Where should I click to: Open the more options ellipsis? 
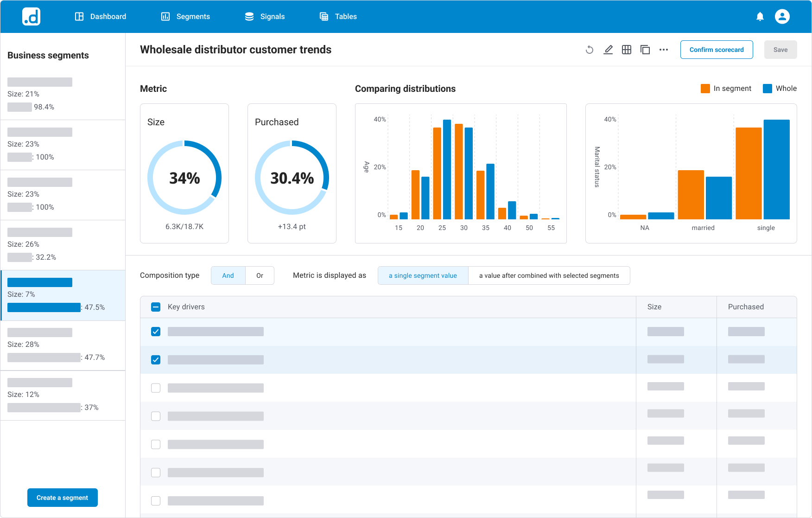pyautogui.click(x=664, y=50)
